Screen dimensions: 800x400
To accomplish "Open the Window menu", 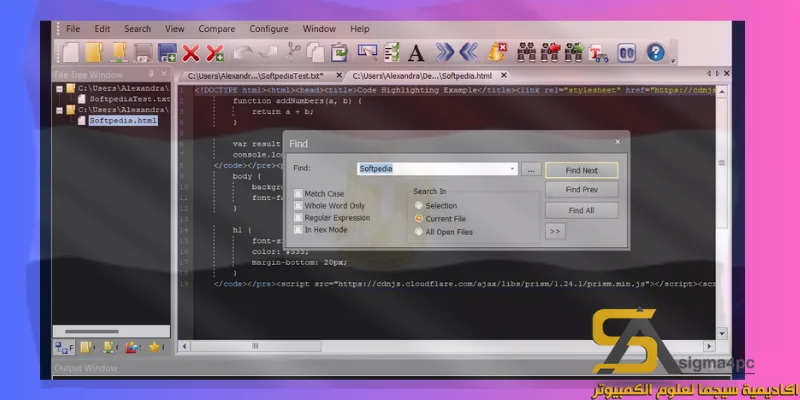I will tap(319, 29).
